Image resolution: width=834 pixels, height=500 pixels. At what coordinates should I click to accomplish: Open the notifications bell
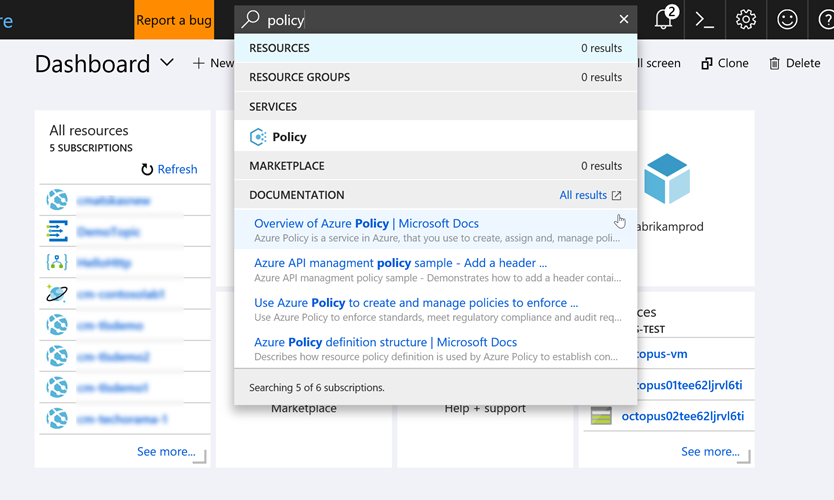pyautogui.click(x=663, y=19)
